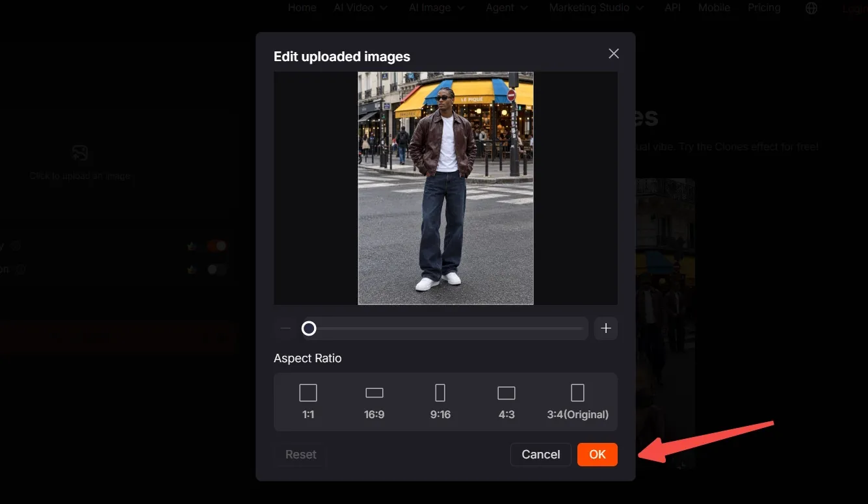
Task: Expand the Agent dropdown menu
Action: (x=506, y=8)
